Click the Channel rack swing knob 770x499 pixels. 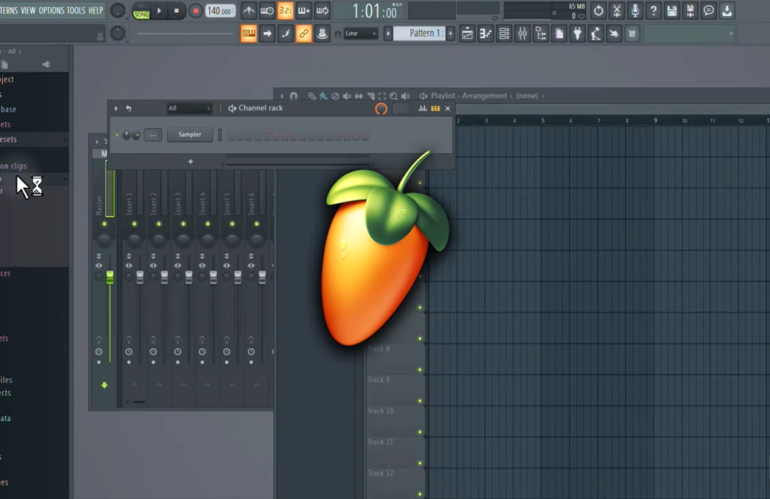click(x=381, y=109)
